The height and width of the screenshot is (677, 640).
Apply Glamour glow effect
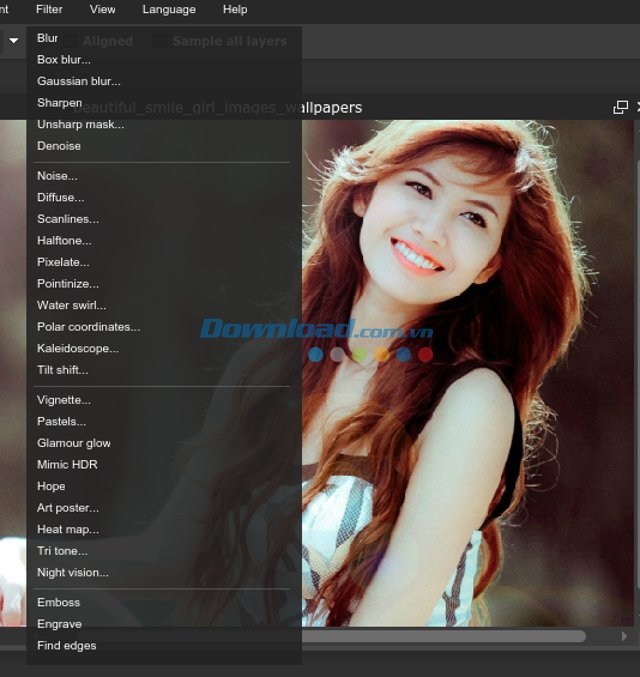click(x=74, y=443)
